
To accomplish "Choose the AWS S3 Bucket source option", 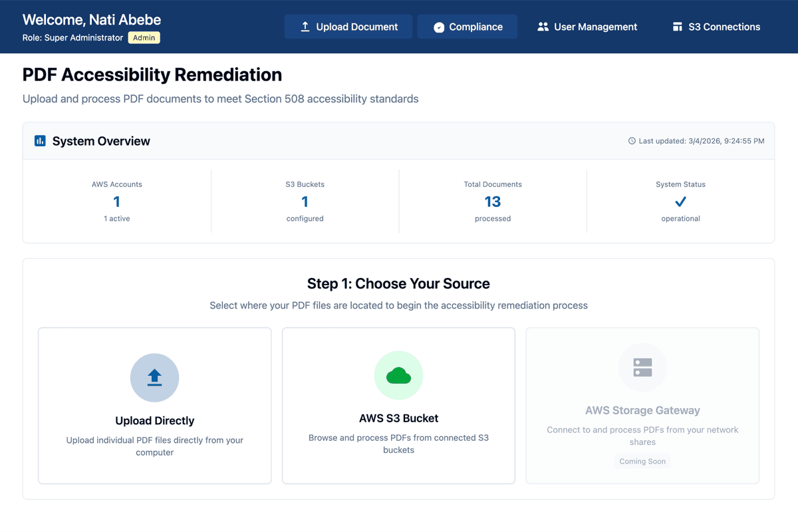I will (x=398, y=405).
